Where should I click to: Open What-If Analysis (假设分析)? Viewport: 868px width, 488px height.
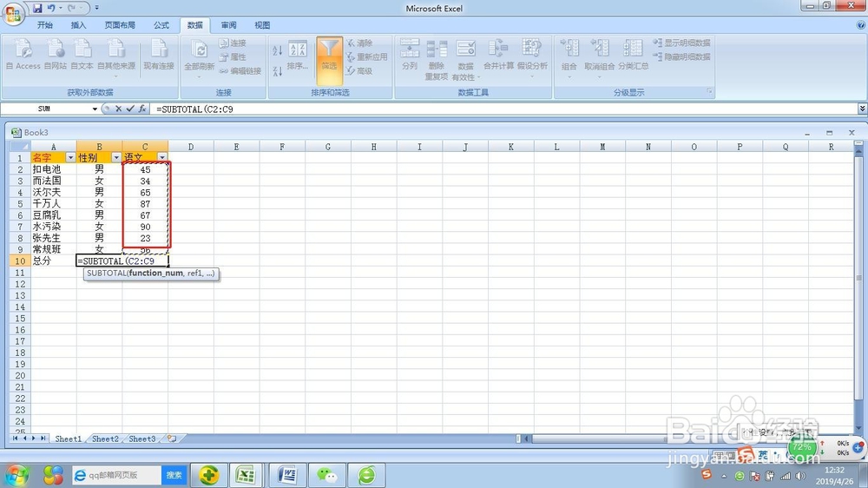point(532,57)
